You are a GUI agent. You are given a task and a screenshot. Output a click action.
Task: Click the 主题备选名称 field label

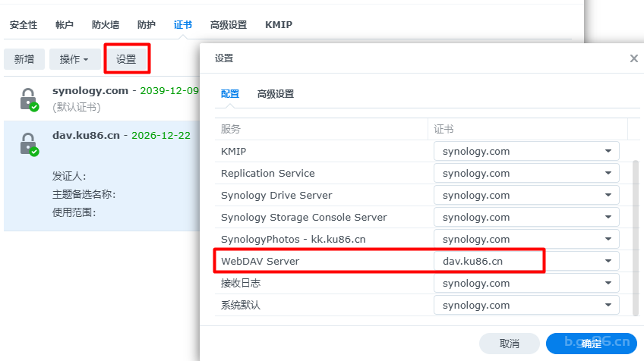[x=84, y=194]
